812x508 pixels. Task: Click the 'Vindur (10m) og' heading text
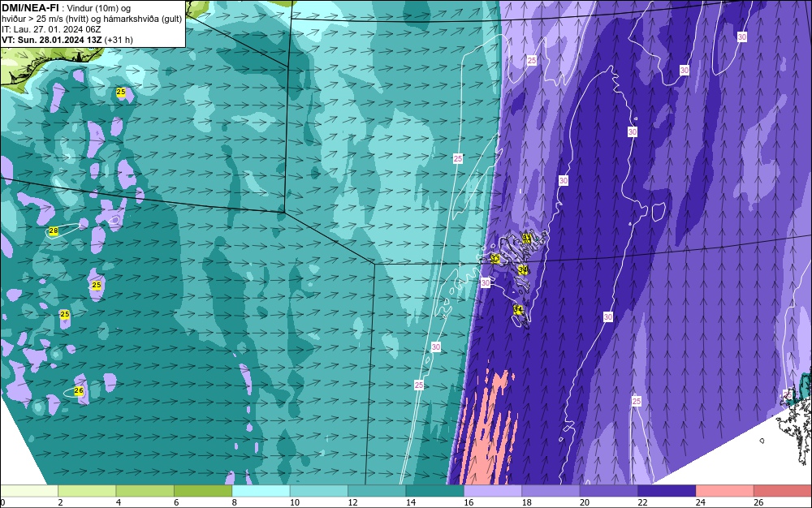99,8
